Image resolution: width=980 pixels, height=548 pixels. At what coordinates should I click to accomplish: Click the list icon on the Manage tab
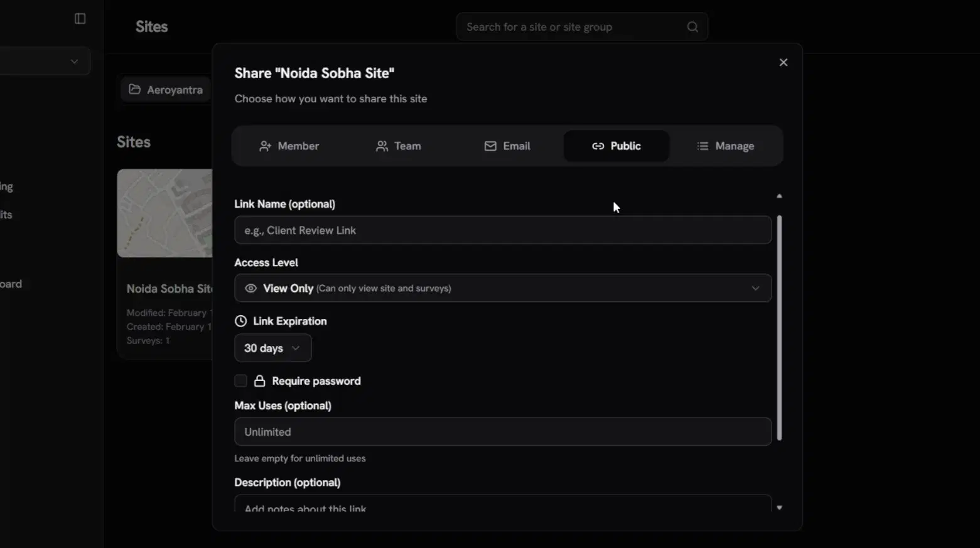pos(701,146)
